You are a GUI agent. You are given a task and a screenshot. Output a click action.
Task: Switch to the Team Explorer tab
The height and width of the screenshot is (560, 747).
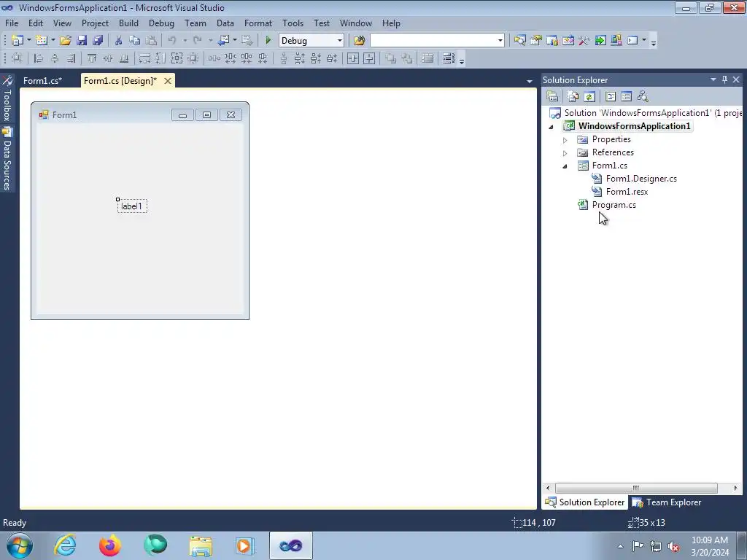(667, 502)
